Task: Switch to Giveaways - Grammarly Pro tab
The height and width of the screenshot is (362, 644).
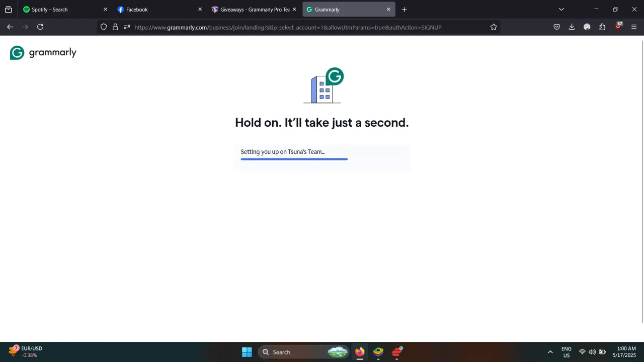Action: click(255, 10)
